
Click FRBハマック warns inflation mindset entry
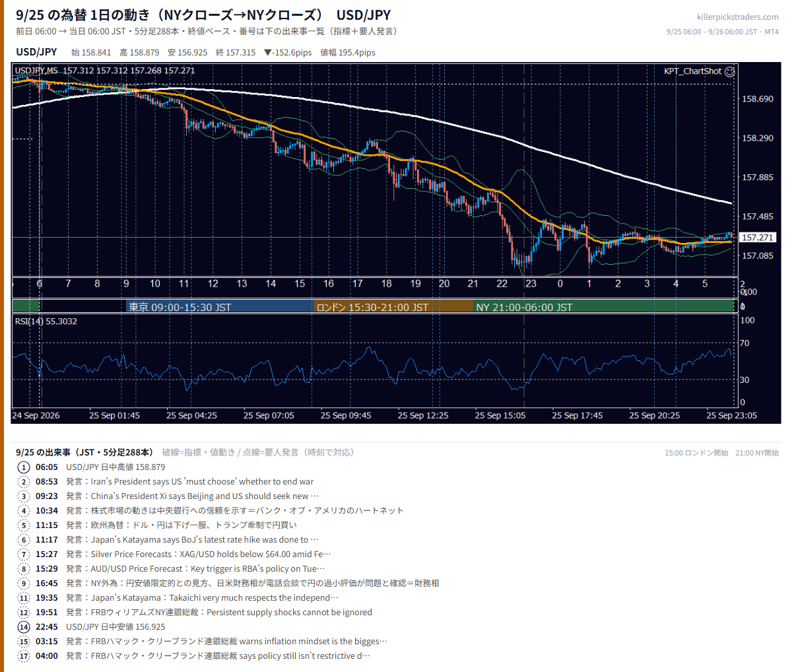click(x=226, y=642)
